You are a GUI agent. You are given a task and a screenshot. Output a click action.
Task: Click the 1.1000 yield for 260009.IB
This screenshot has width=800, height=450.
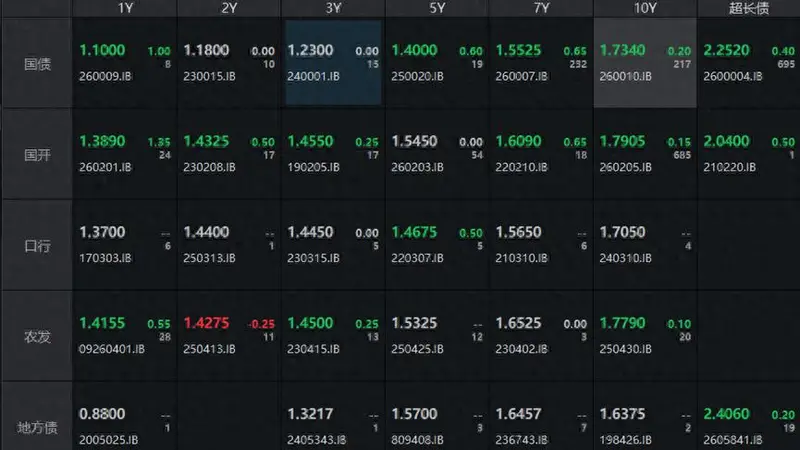click(102, 50)
